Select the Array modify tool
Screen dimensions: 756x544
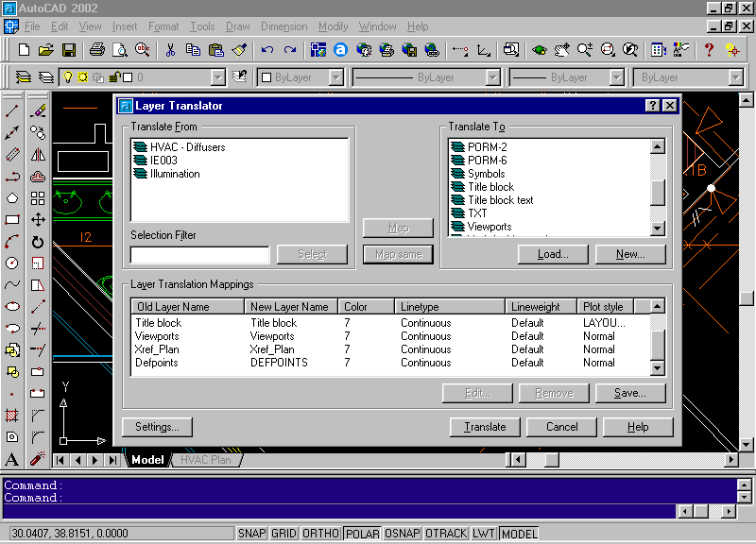click(38, 197)
